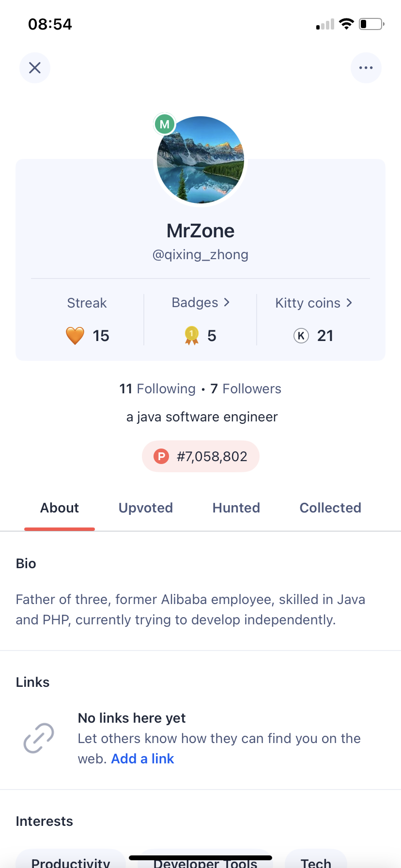
Task: Expand Badges with its chevron arrow
Action: tap(227, 302)
